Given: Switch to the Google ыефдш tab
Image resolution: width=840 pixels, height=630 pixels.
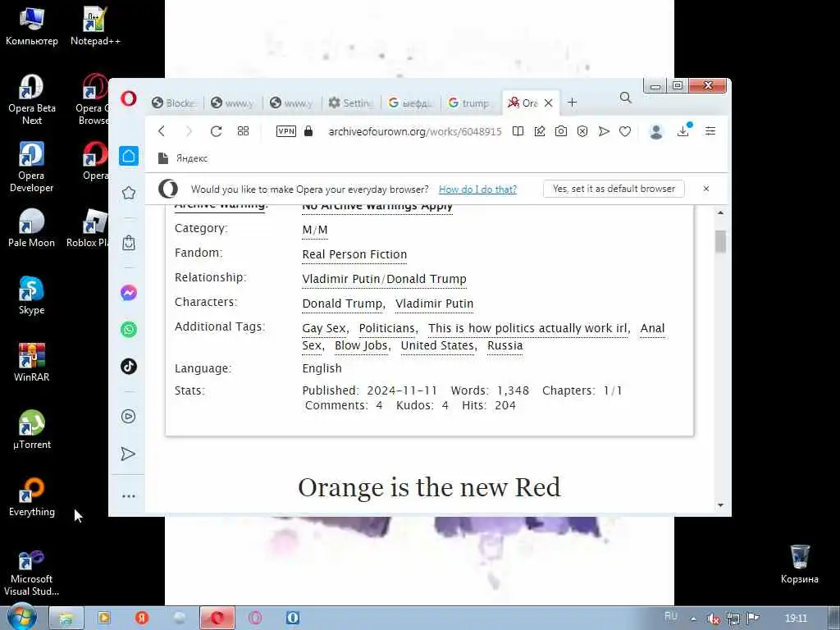Looking at the screenshot, I should pos(410,103).
